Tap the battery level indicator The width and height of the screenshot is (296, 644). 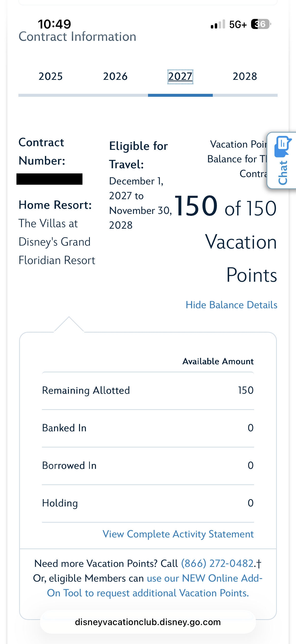pos(260,24)
